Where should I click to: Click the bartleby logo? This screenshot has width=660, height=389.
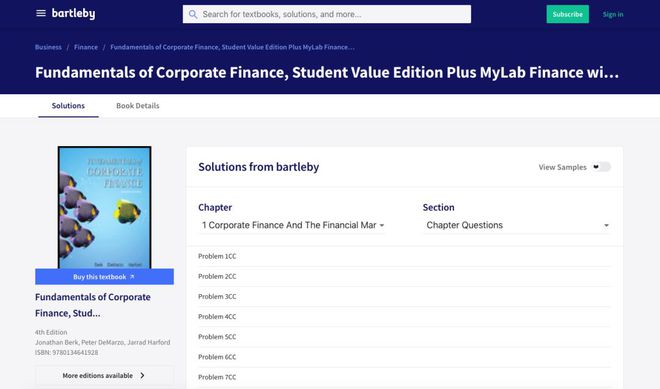(73, 13)
